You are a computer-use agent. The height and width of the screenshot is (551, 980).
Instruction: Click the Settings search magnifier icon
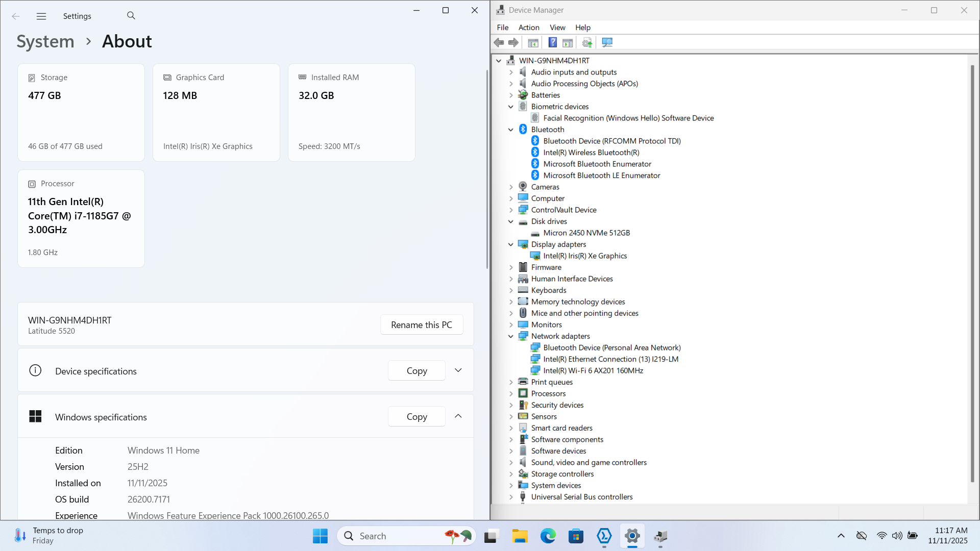pos(131,16)
